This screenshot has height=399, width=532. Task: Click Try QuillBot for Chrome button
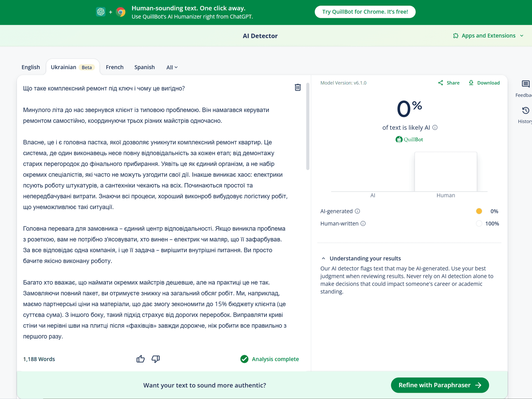pyautogui.click(x=365, y=12)
